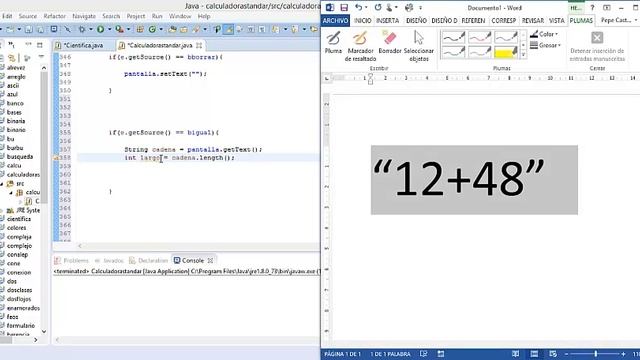The width and height of the screenshot is (640, 360).
Task: Open the pen Color dropdown
Action: (544, 34)
